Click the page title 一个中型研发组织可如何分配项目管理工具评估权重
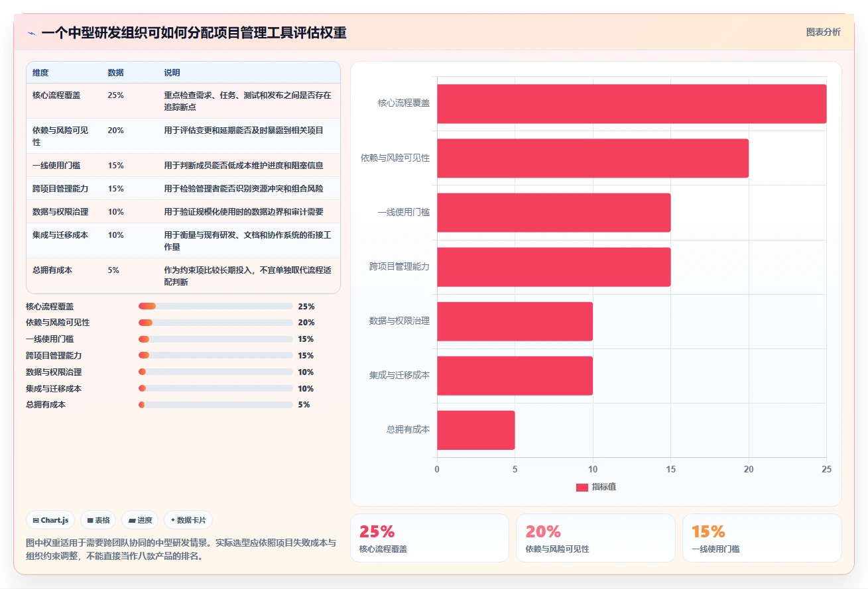 194,33
